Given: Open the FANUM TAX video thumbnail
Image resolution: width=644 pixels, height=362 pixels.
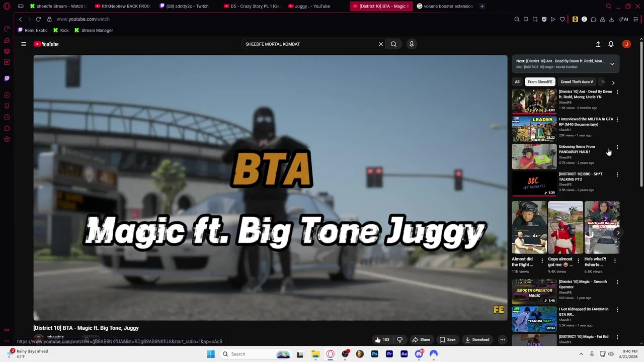Looking at the screenshot, I should coord(534,319).
